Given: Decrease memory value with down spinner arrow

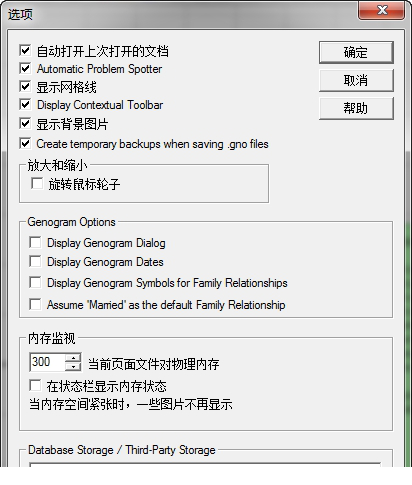Looking at the screenshot, I should coord(73,366).
